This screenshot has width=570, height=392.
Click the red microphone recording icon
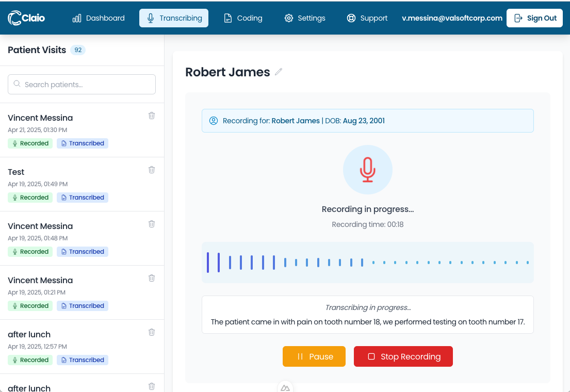(x=367, y=170)
